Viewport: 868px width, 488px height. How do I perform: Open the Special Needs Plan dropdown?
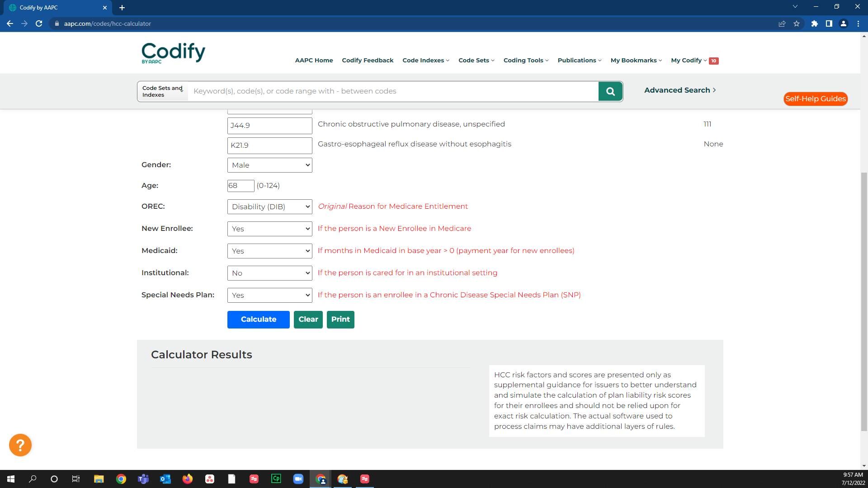pyautogui.click(x=269, y=295)
